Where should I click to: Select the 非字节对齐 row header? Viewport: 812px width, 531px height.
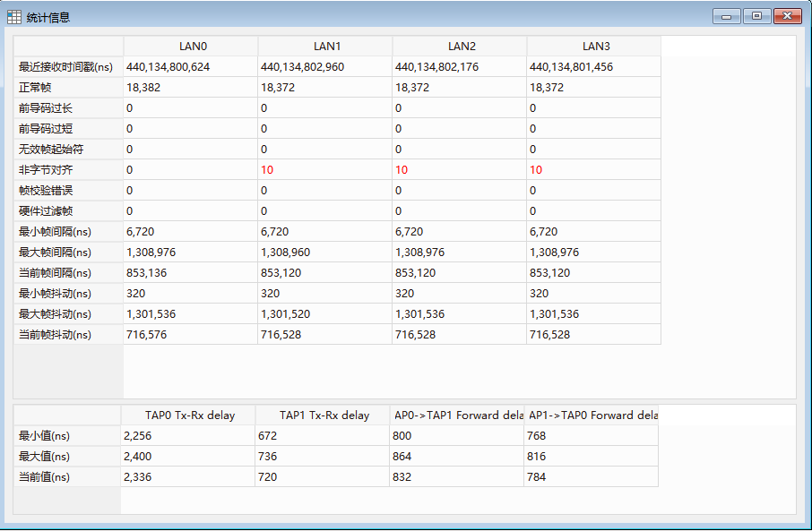(68, 170)
